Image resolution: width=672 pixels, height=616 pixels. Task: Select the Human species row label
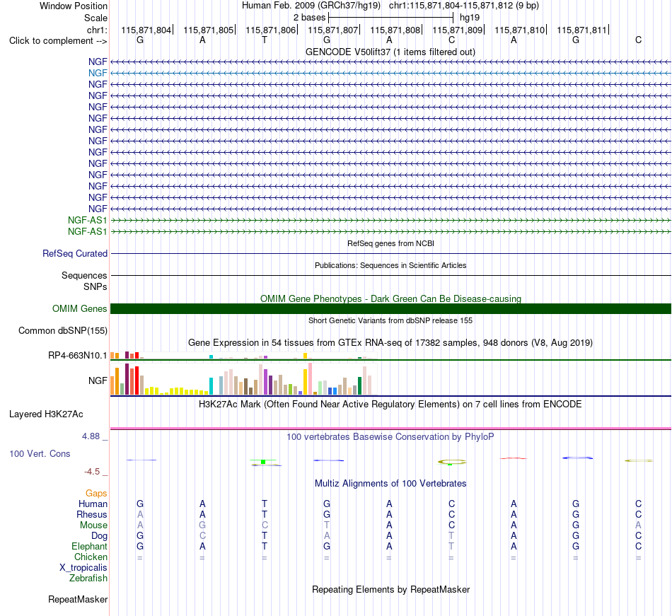93,504
